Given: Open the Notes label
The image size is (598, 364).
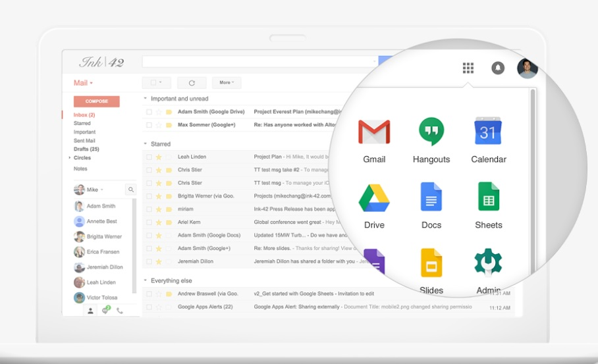Looking at the screenshot, I should [x=80, y=169].
